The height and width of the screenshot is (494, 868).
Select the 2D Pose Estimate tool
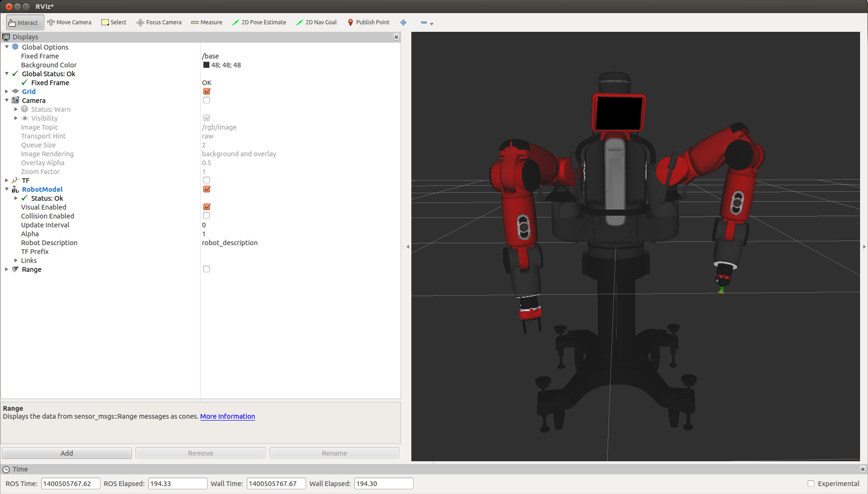(259, 22)
